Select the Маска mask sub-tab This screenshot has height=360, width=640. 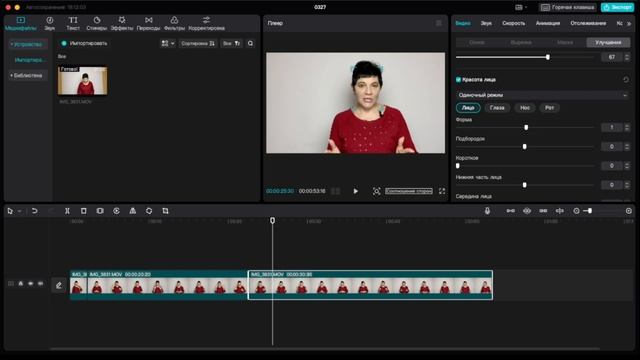tap(564, 42)
